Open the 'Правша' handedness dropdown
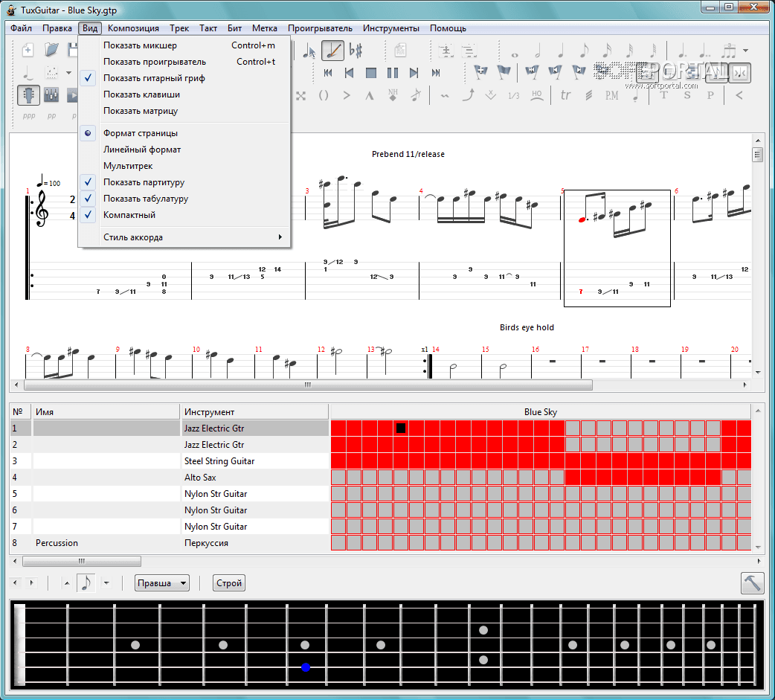The width and height of the screenshot is (775, 700). coord(162,583)
